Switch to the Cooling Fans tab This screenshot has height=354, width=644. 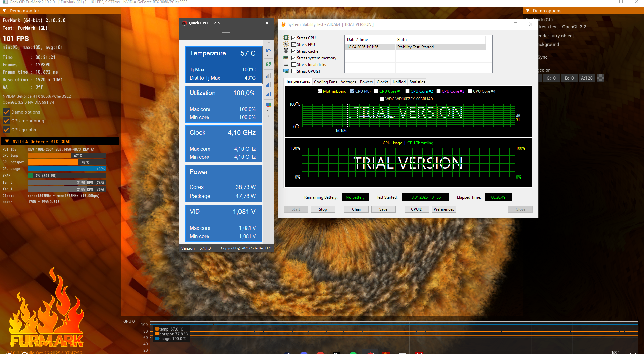[x=325, y=82]
